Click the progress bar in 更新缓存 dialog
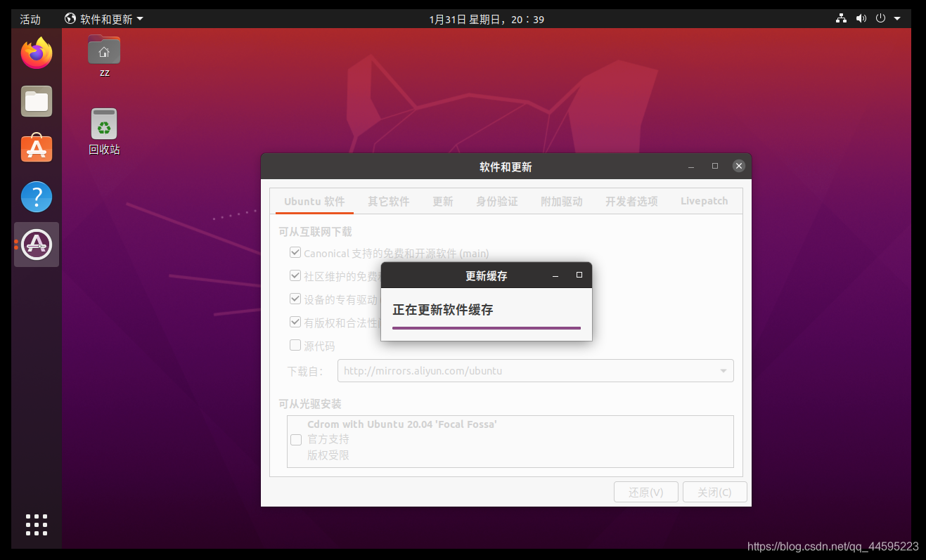This screenshot has height=560, width=926. pyautogui.click(x=487, y=328)
